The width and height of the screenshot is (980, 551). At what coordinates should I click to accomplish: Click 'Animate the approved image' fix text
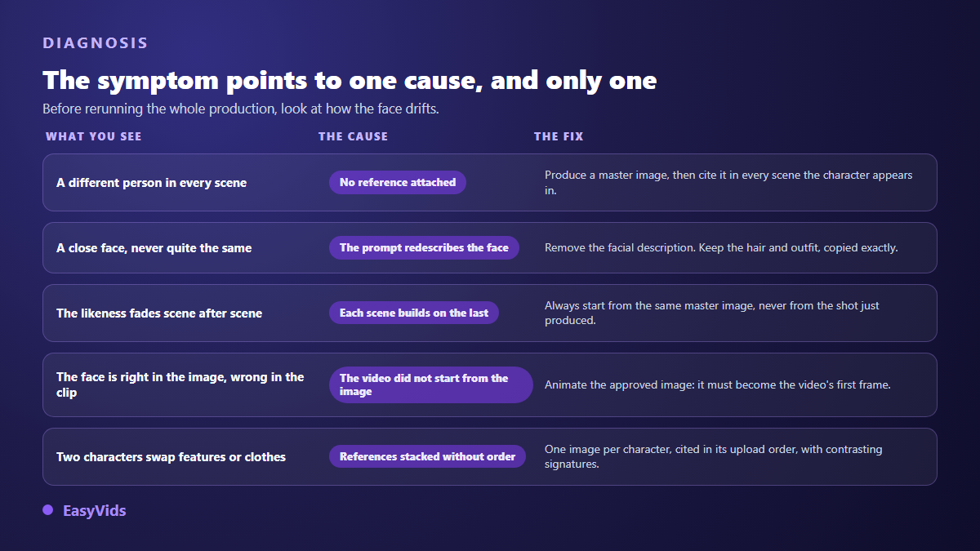point(718,384)
